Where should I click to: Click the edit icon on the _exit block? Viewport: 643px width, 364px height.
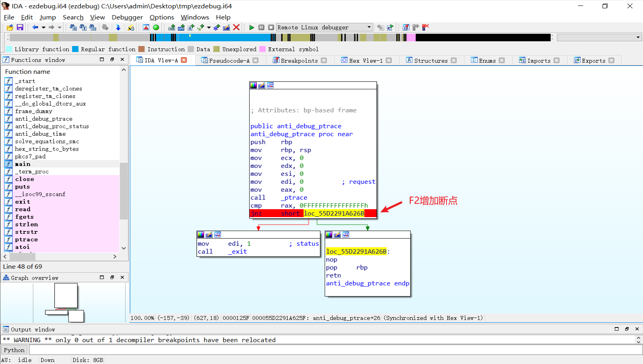pos(209,235)
